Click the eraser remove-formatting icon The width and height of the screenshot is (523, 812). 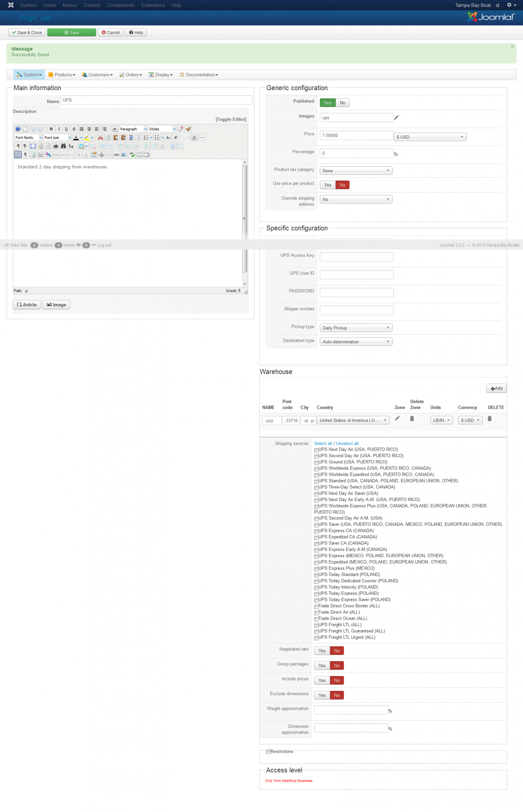[x=181, y=129]
